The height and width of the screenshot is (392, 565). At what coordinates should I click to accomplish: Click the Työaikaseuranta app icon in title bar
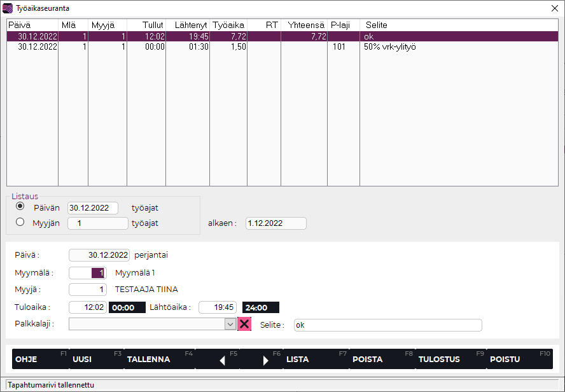[8, 8]
